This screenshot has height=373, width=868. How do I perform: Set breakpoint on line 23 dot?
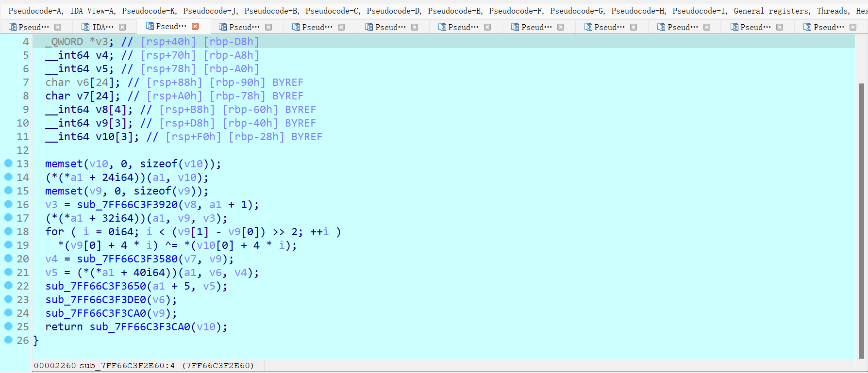(x=8, y=299)
